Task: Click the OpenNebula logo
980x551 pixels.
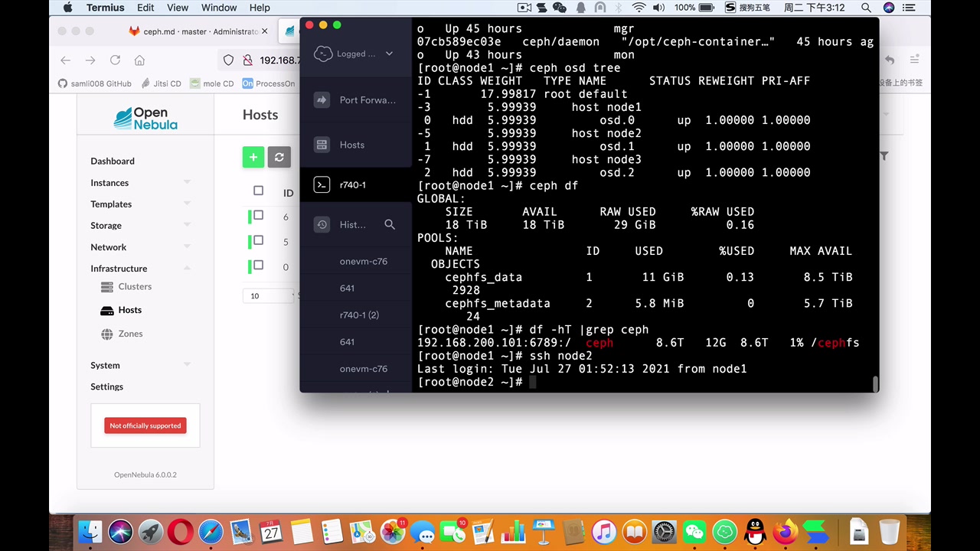Action: pos(145,119)
